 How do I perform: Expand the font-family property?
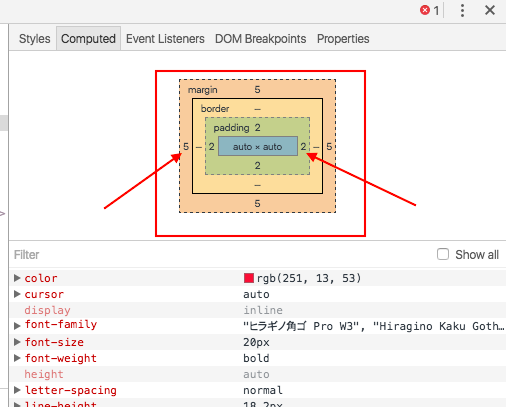coord(17,326)
